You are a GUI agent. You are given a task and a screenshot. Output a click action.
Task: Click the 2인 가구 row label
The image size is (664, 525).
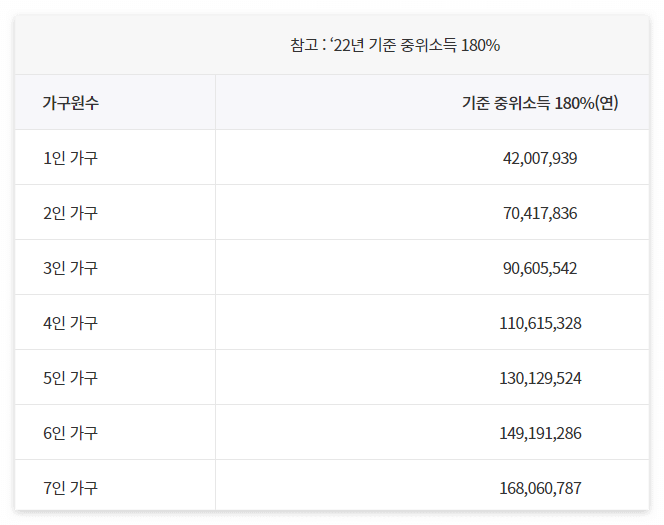click(x=70, y=213)
